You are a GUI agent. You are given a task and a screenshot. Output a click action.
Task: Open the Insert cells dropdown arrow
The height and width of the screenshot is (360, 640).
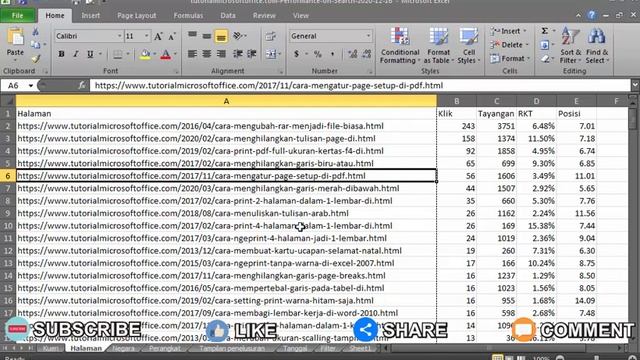tap(525, 31)
